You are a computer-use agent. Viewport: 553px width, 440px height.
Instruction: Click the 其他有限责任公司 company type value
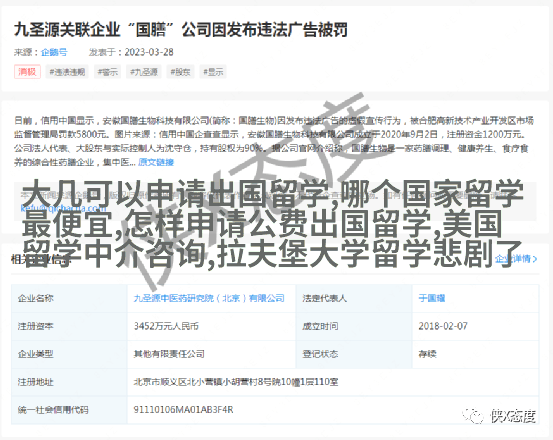click(169, 354)
